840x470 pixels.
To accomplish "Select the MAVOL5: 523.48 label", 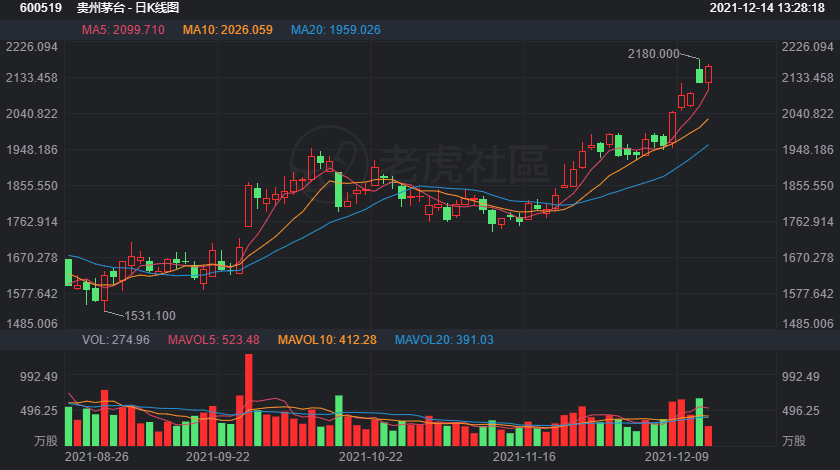I will pyautogui.click(x=214, y=340).
